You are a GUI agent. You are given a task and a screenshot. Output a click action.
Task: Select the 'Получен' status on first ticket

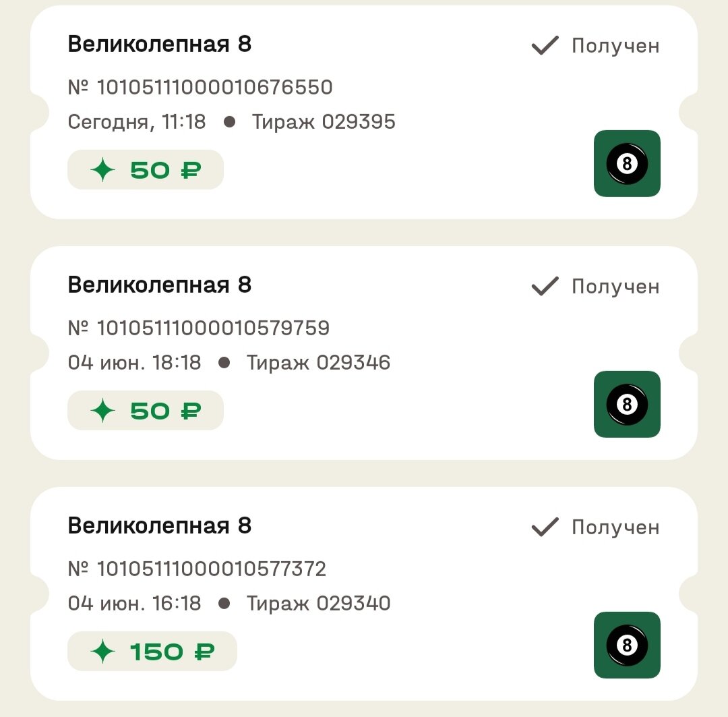[x=615, y=46]
